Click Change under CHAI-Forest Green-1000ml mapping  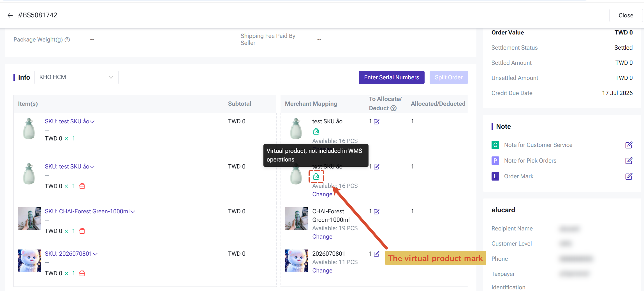click(322, 237)
